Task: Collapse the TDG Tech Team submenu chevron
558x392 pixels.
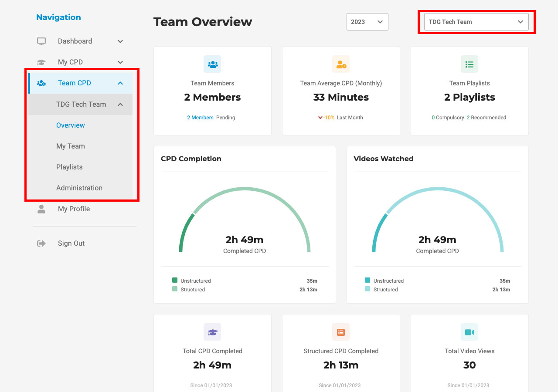Action: click(120, 105)
